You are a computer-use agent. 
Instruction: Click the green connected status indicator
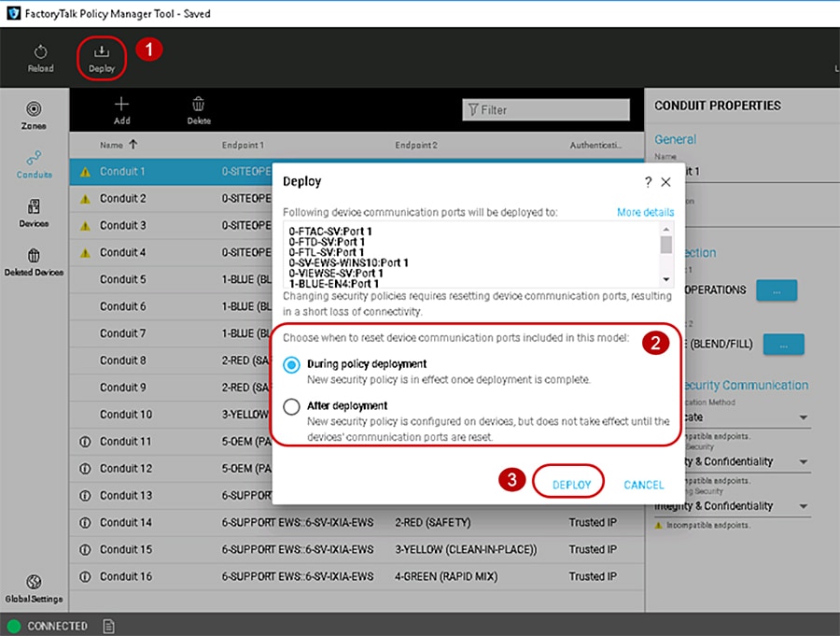14,626
